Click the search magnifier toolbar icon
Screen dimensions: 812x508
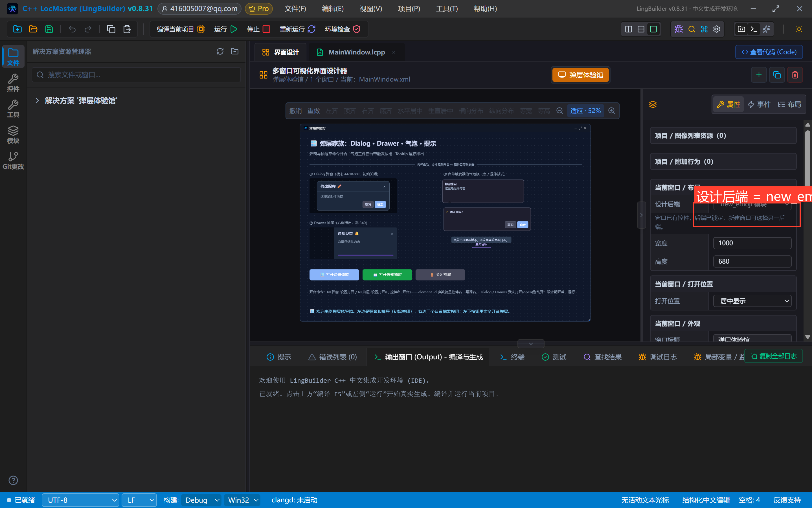click(x=692, y=29)
